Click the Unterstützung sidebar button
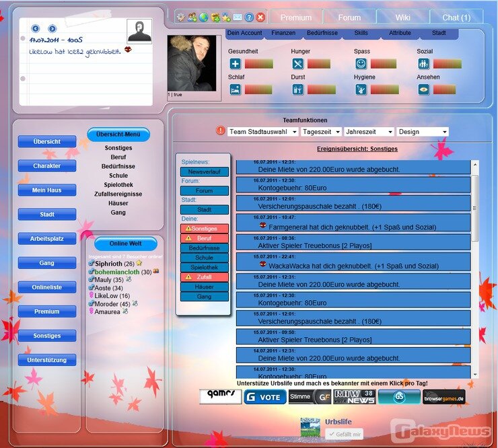Screen dimensions: 498x448 point(47,360)
